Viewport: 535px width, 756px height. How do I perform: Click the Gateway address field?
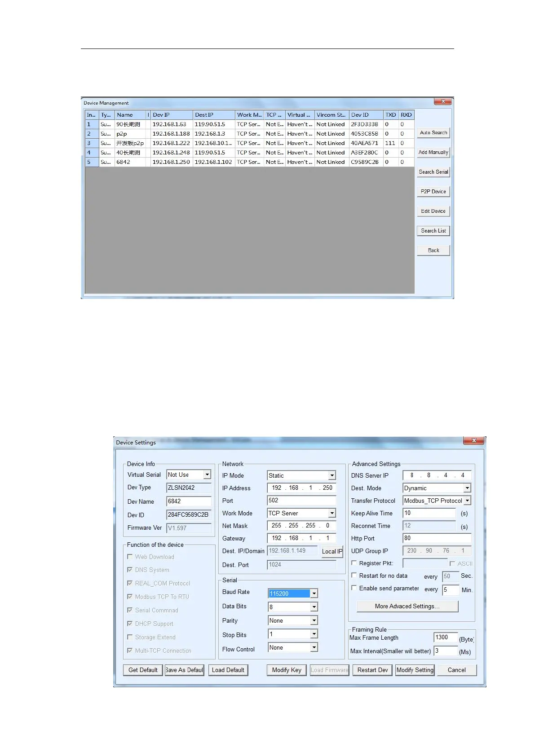click(x=301, y=538)
